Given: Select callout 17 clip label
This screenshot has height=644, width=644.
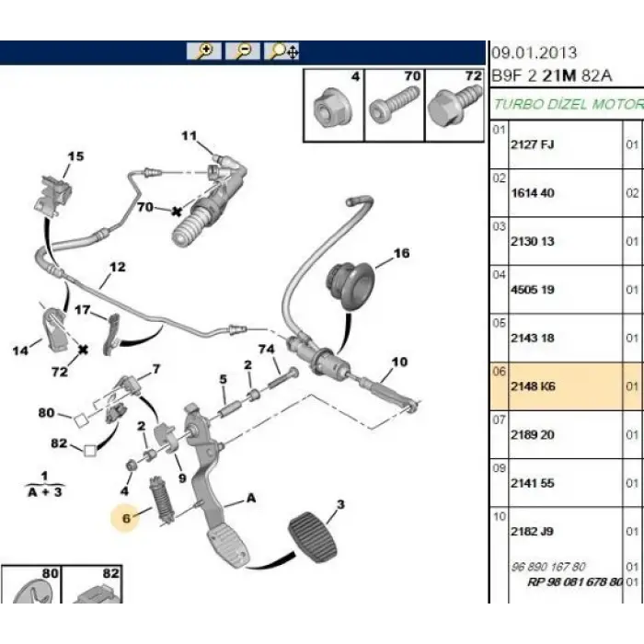Looking at the screenshot, I should point(82,310).
